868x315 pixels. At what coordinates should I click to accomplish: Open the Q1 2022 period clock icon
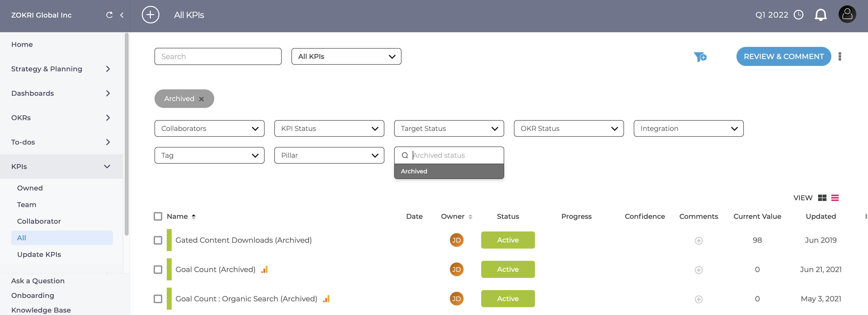799,15
